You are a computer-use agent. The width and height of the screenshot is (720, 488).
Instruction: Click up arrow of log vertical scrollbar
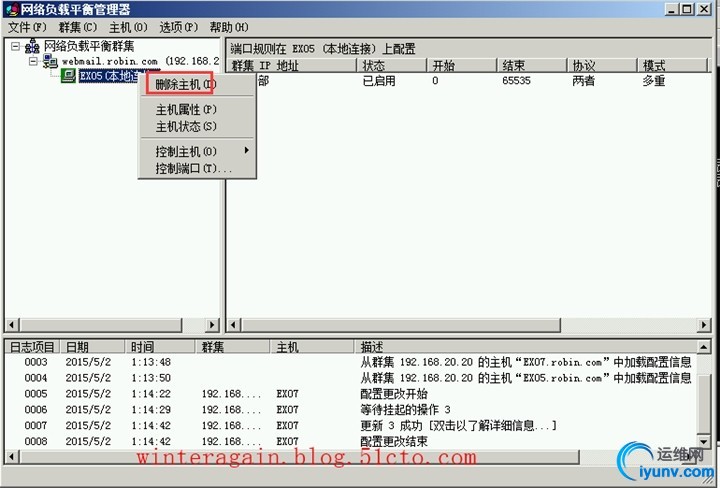(x=704, y=347)
